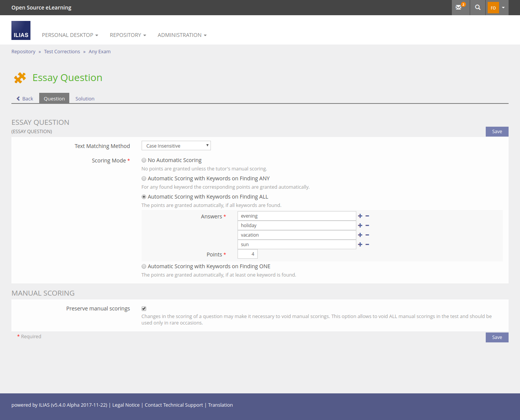Expand the Administration menu
Image resolution: width=520 pixels, height=420 pixels.
coord(182,35)
